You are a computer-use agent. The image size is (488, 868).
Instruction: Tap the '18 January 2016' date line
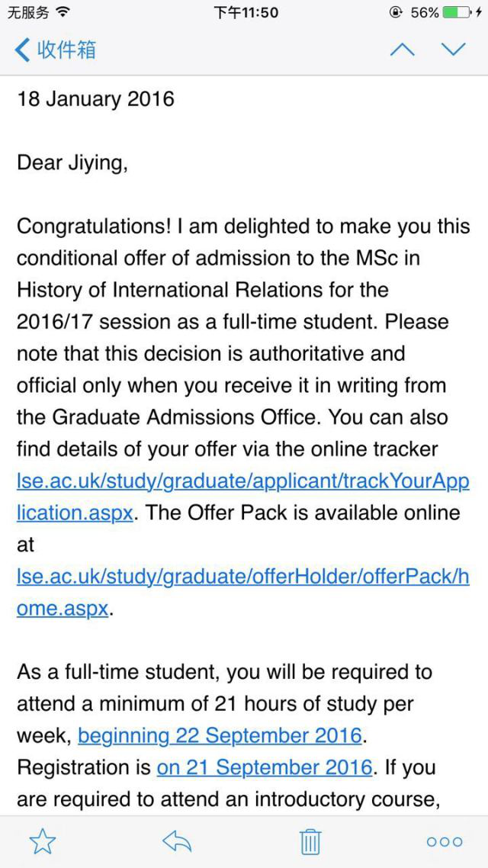click(95, 99)
